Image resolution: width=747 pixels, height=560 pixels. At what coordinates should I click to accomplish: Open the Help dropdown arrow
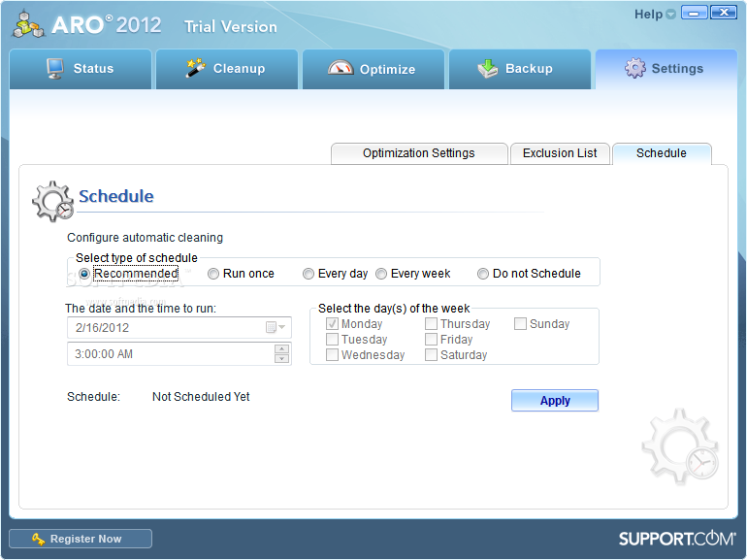click(670, 15)
